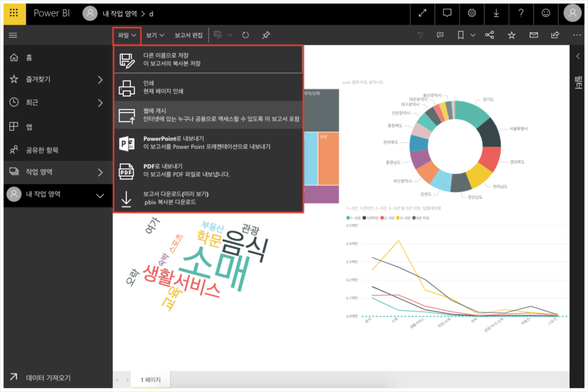Pin the live page with the pin icon
588x392 pixels.
pyautogui.click(x=266, y=35)
